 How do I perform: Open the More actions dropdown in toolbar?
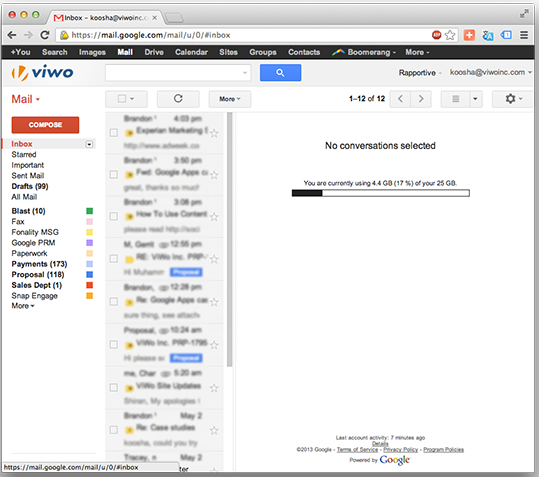click(x=230, y=99)
